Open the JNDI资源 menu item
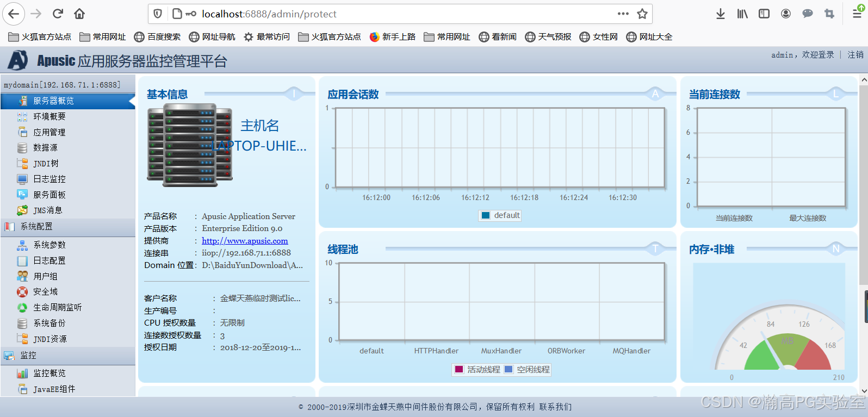Screen dimensions: 868x417 click(50, 339)
